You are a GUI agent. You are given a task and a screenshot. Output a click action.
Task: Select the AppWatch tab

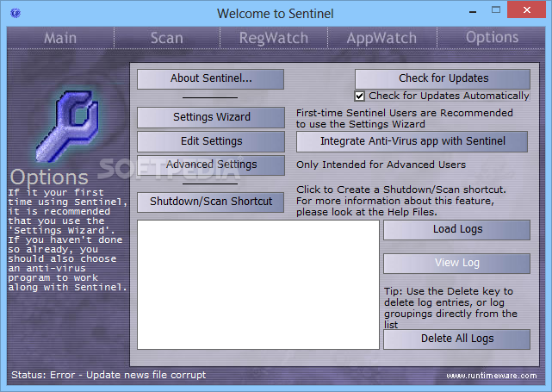(381, 38)
